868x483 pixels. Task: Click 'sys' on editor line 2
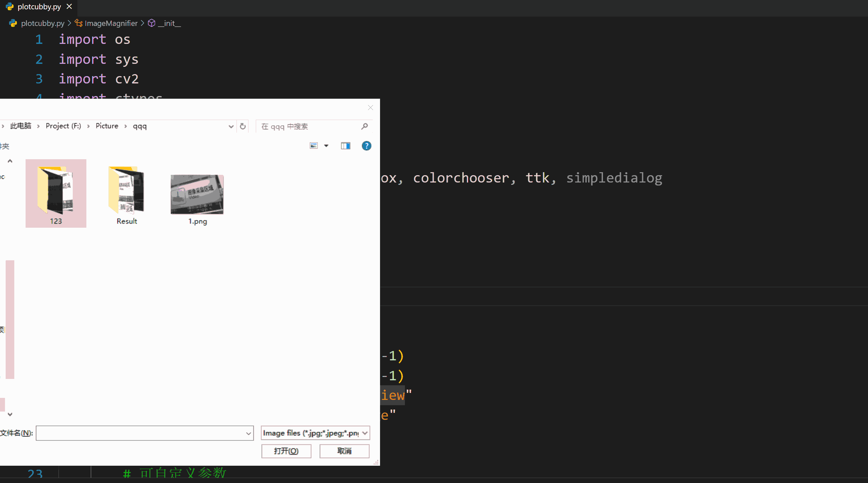tap(127, 60)
